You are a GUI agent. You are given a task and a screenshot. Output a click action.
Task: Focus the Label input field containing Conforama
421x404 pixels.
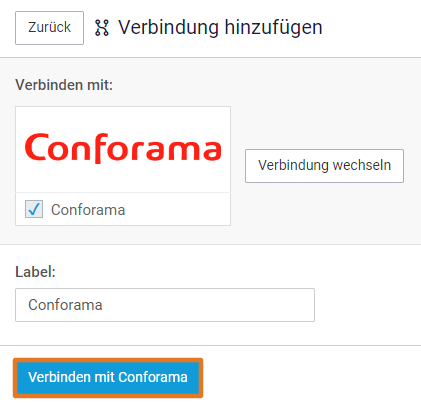pyautogui.click(x=165, y=305)
